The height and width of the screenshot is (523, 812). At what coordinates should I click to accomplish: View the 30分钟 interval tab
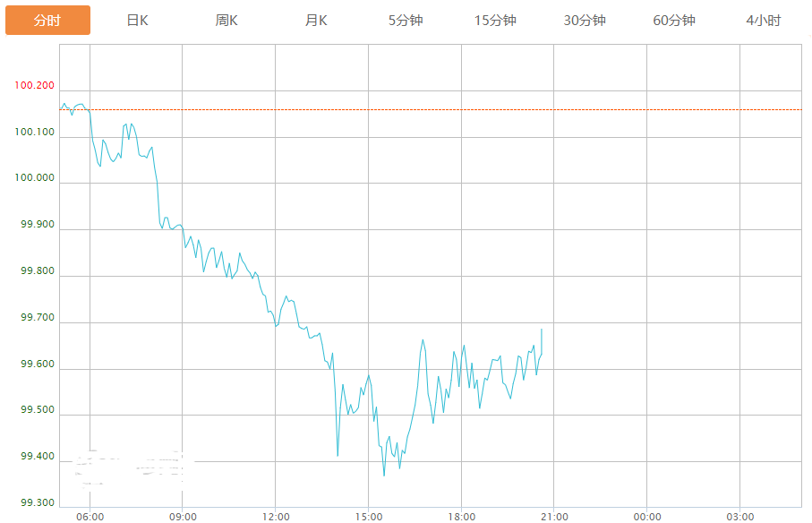[585, 20]
